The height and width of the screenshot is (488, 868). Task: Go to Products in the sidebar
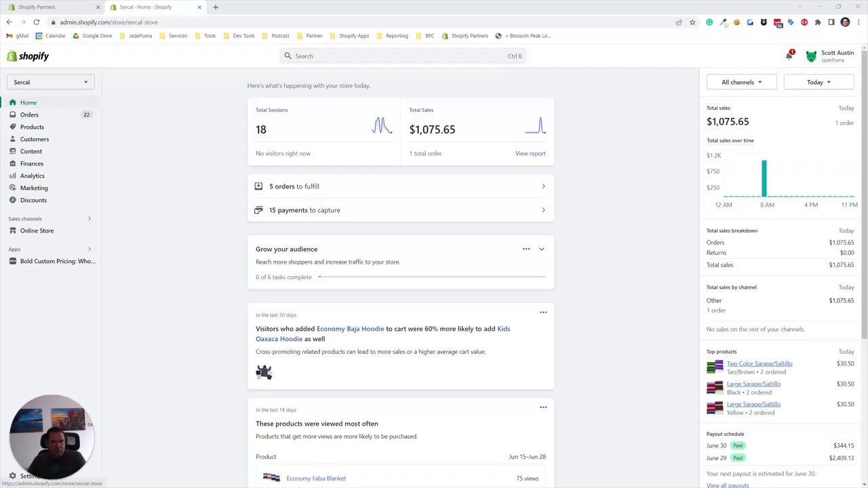32,127
